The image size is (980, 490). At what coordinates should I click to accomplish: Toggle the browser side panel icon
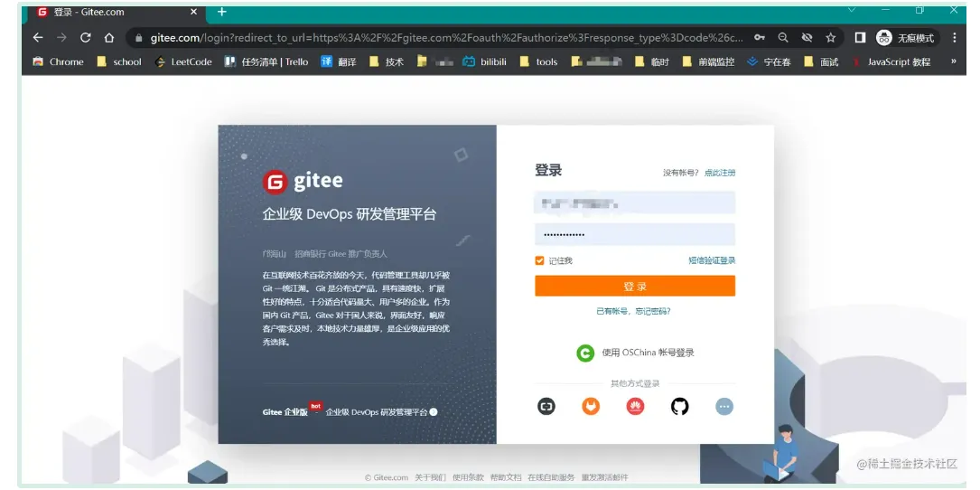[860, 38]
